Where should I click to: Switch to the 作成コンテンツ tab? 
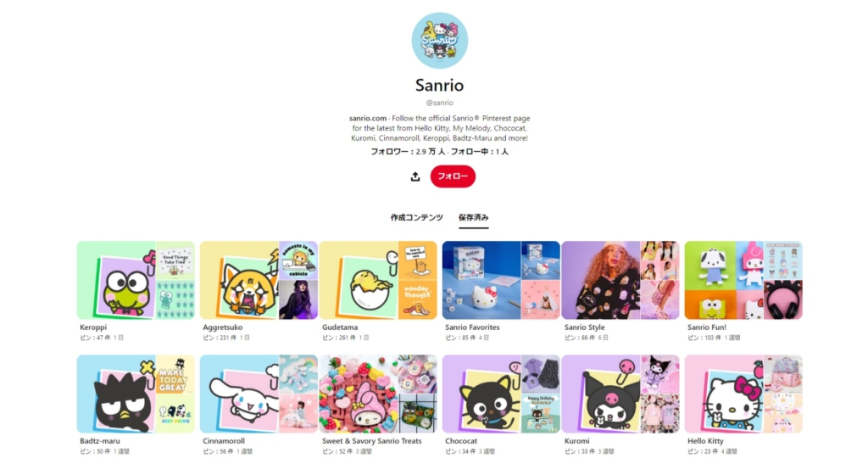(x=416, y=218)
